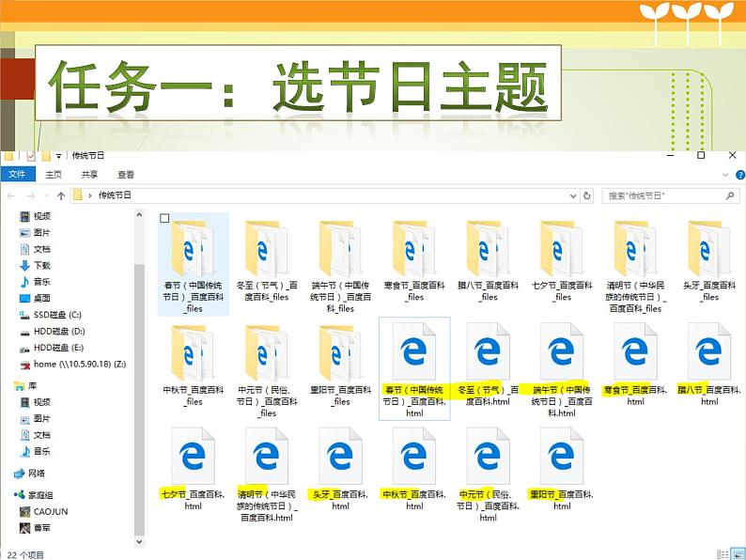Image resolution: width=746 pixels, height=560 pixels.
Task: Click the up-directory arrow button
Action: coord(61,195)
